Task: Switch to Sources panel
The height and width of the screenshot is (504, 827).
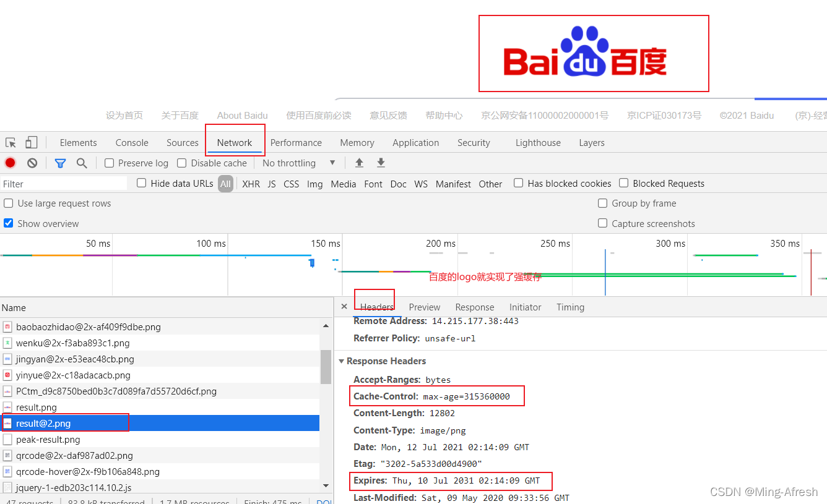Action: click(182, 143)
